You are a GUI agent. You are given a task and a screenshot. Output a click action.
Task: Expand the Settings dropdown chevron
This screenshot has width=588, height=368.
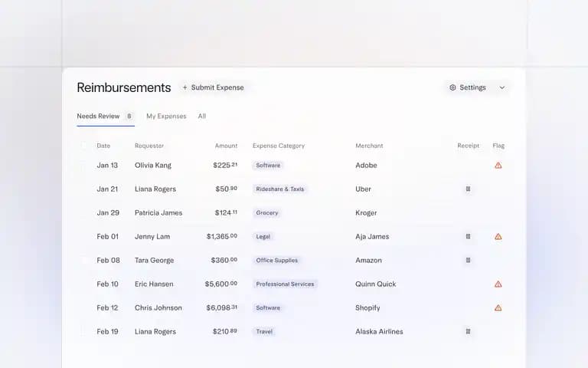(x=502, y=87)
